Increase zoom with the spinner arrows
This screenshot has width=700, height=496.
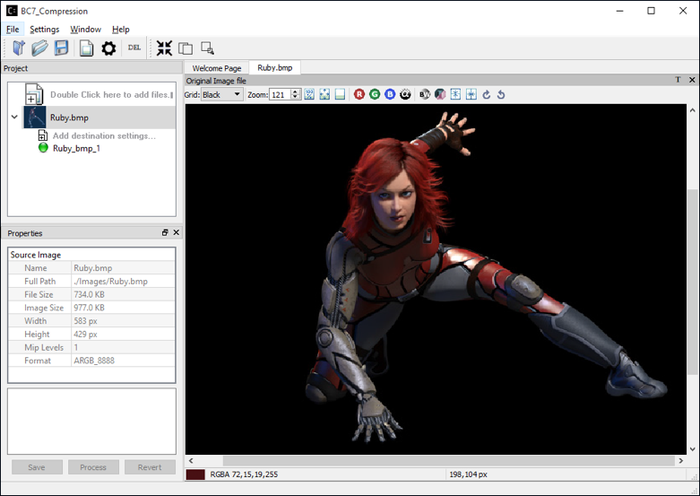pos(296,91)
